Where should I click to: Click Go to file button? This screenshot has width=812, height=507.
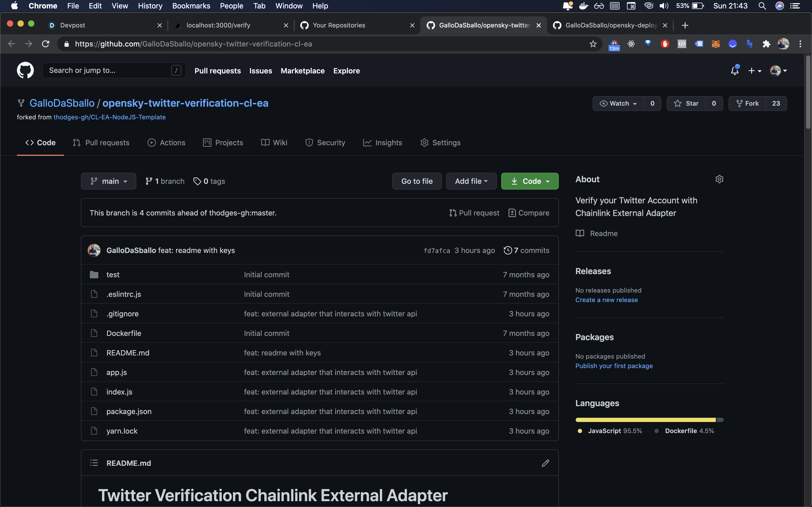(417, 181)
